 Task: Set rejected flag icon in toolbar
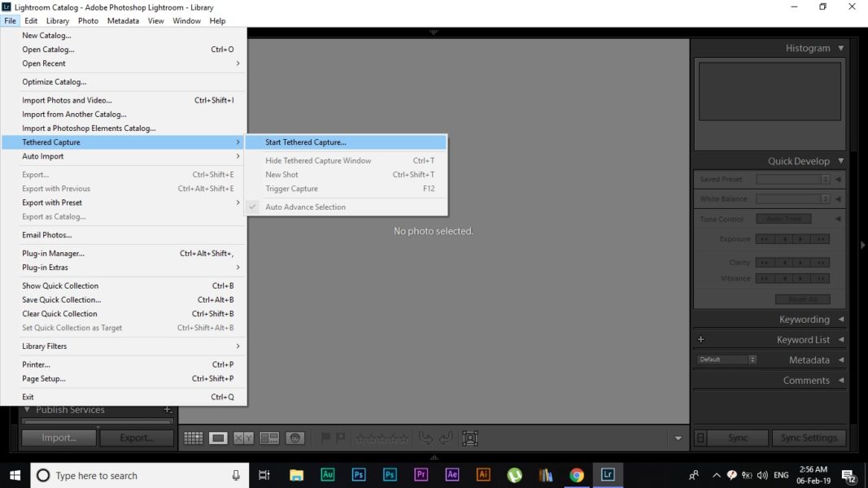[x=341, y=438]
